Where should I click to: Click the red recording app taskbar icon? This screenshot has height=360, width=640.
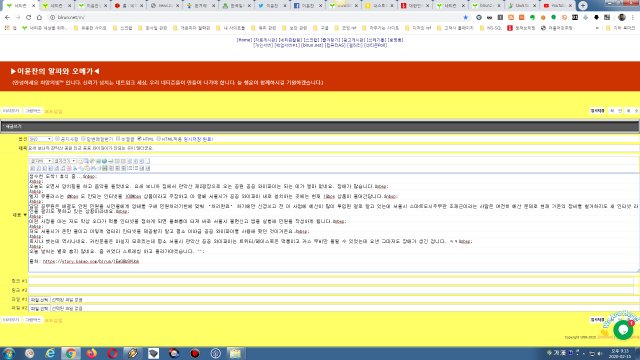(195, 353)
